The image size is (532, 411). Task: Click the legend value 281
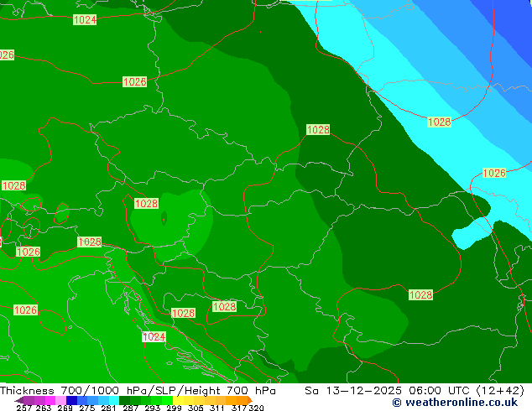[x=108, y=408]
